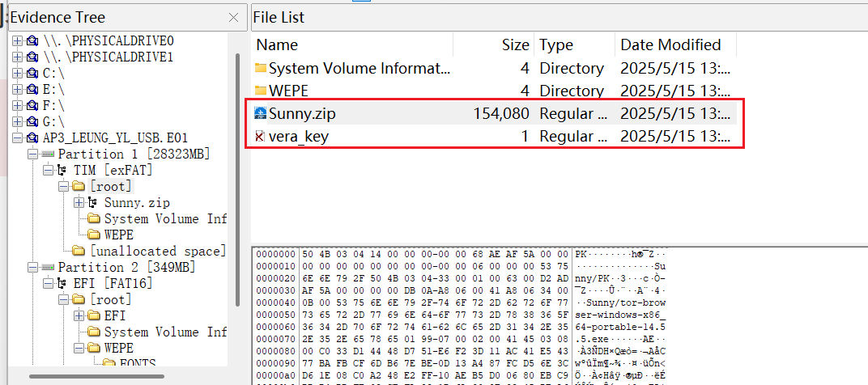Click the WEPE folder icon in File List
The width and height of the screenshot is (868, 385).
tap(260, 91)
